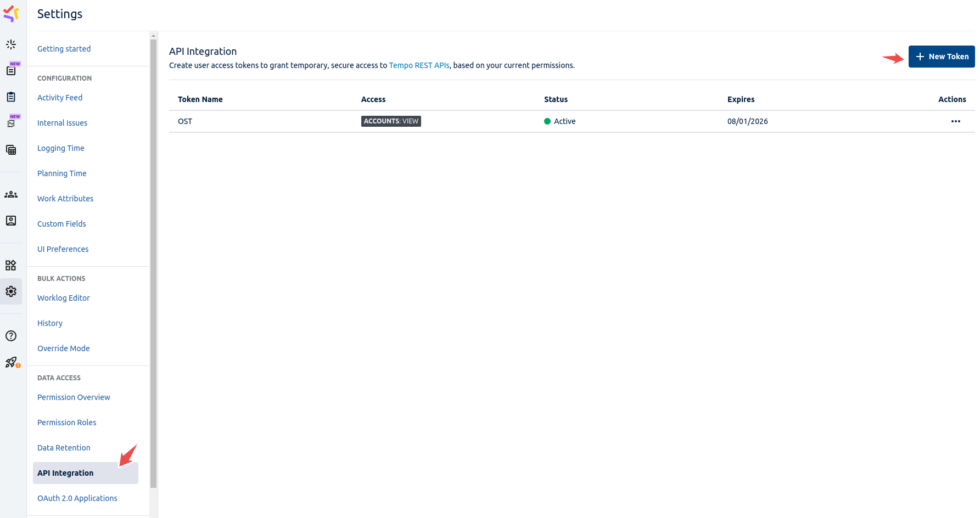The height and width of the screenshot is (518, 980).
Task: Open the History page
Action: click(x=50, y=323)
